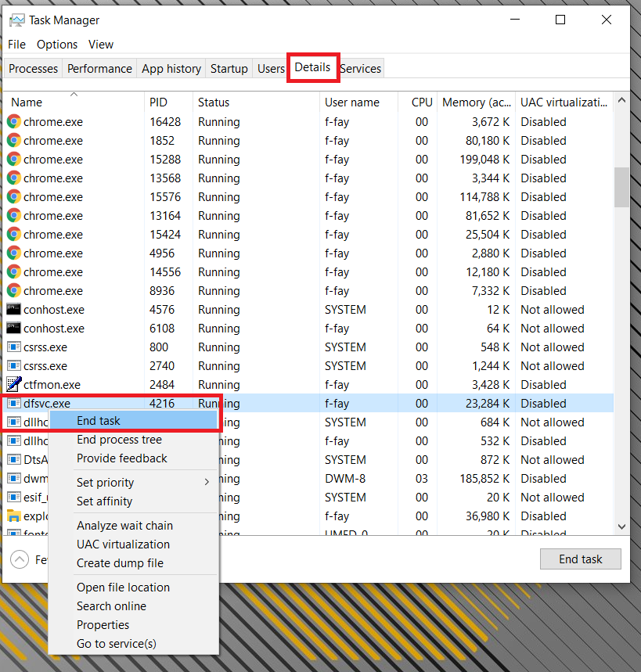Collapse to fewer details with the arrow icon
The height and width of the screenshot is (672, 641).
pyautogui.click(x=20, y=559)
